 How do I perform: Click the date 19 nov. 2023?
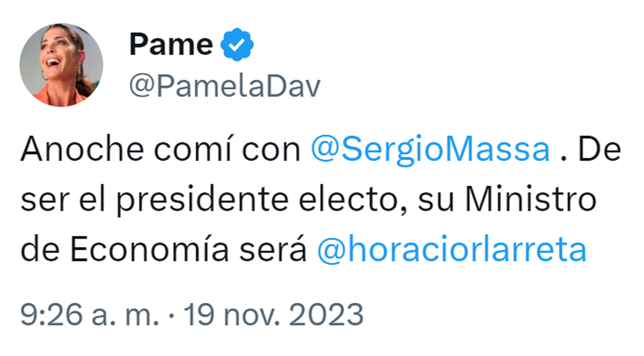pos(274,314)
